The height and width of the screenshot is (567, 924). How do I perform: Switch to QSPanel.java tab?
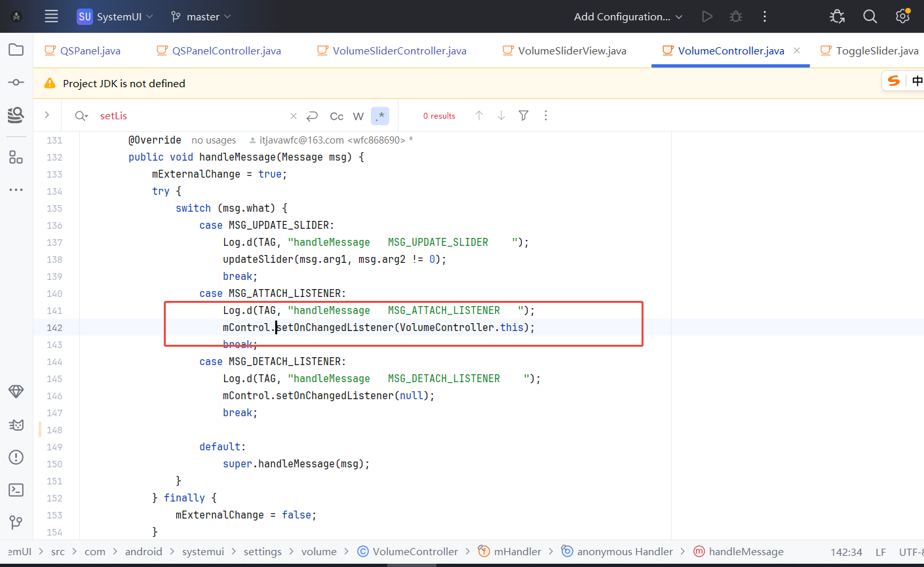[x=83, y=50]
